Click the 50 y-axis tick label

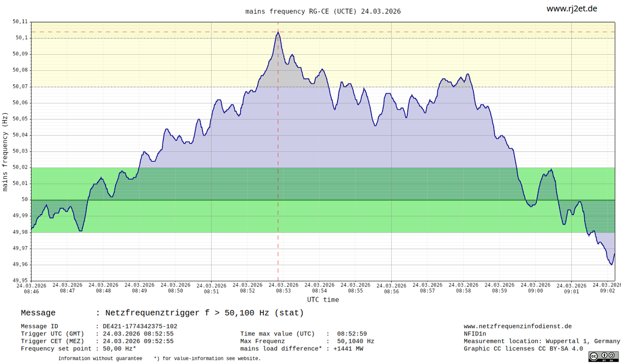pos(25,200)
